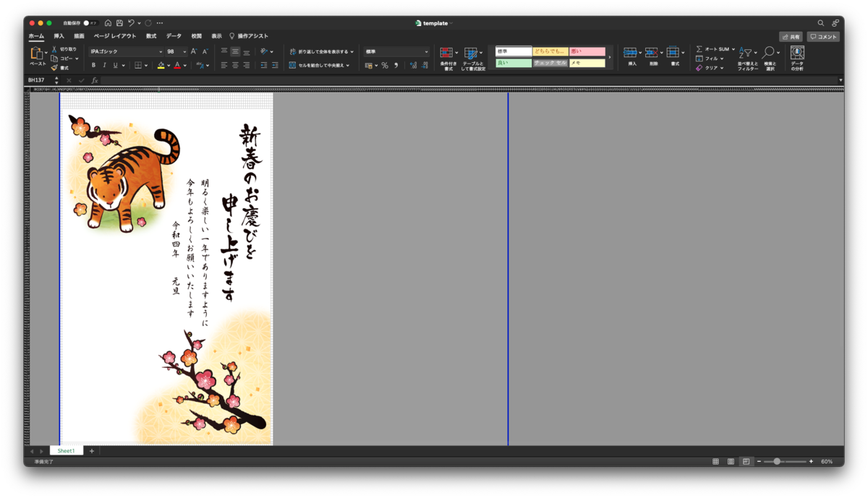868x498 pixels.
Task: Expand the formula bar arrow
Action: click(841, 80)
